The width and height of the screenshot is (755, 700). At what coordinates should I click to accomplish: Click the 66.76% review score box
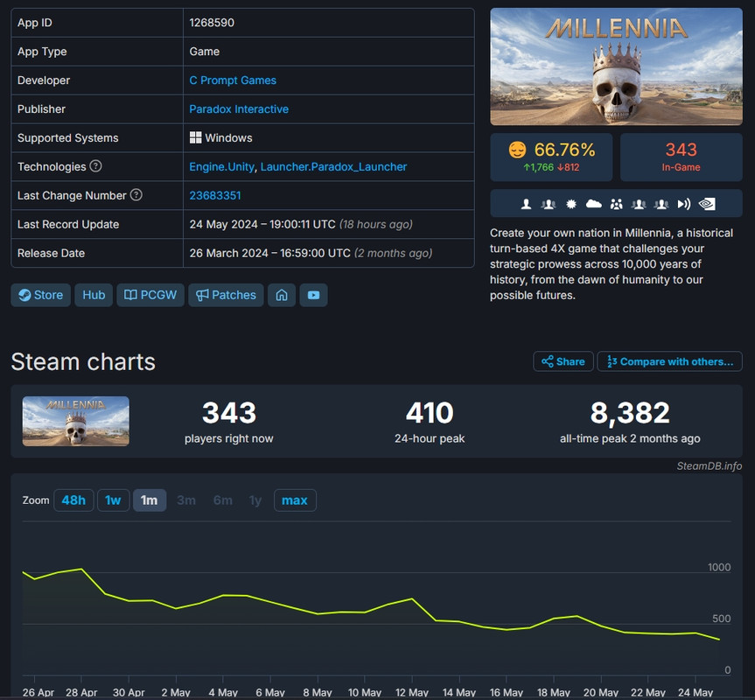pos(551,157)
